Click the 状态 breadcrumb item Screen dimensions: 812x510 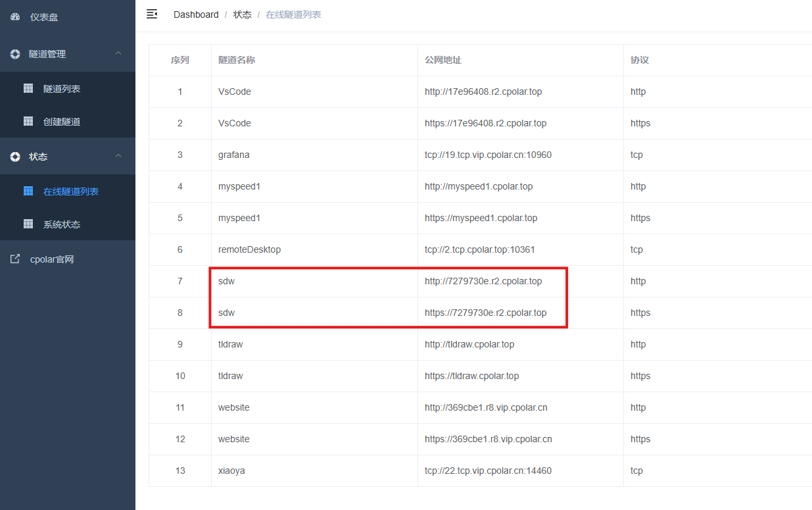(x=242, y=14)
